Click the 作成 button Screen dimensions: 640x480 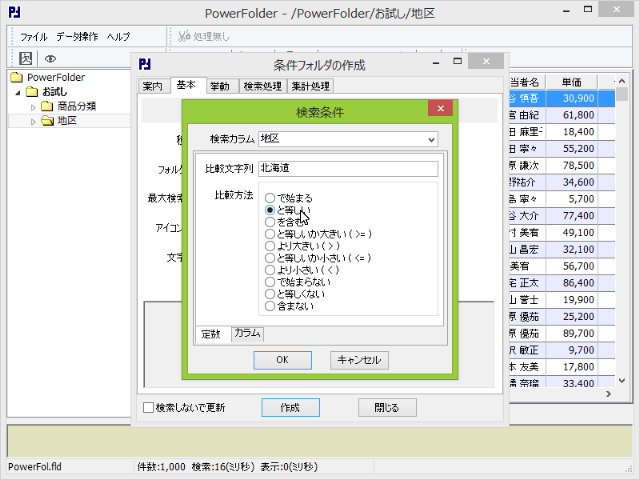coord(291,407)
